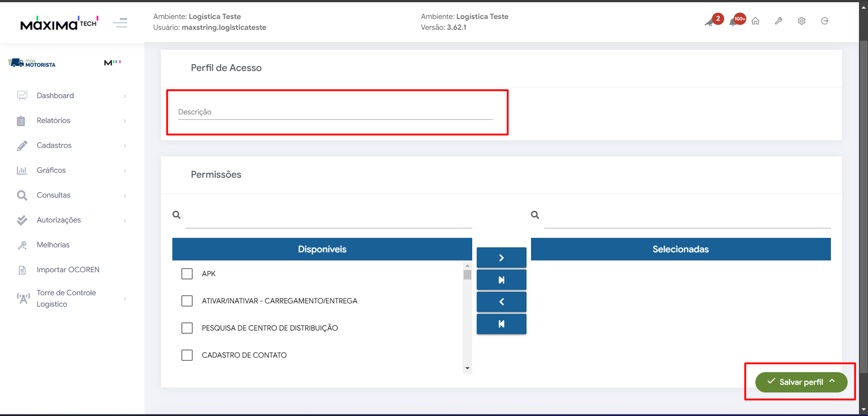868x416 pixels.
Task: Move selected permission right with single arrow
Action: (501, 258)
